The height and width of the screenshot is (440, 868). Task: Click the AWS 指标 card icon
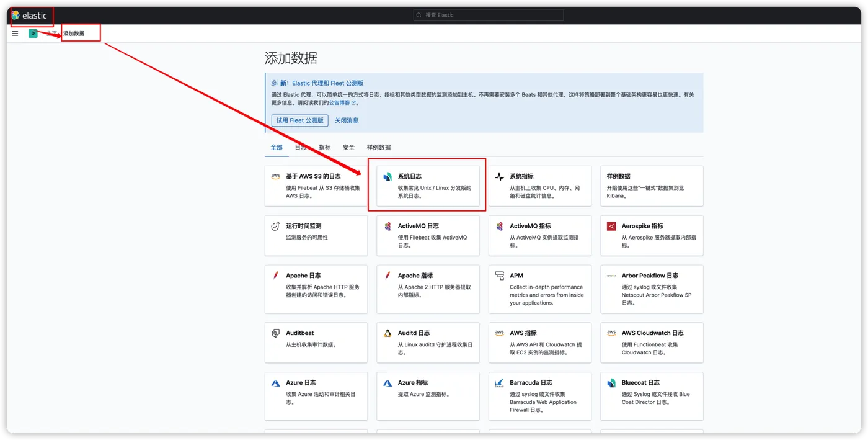[500, 333]
